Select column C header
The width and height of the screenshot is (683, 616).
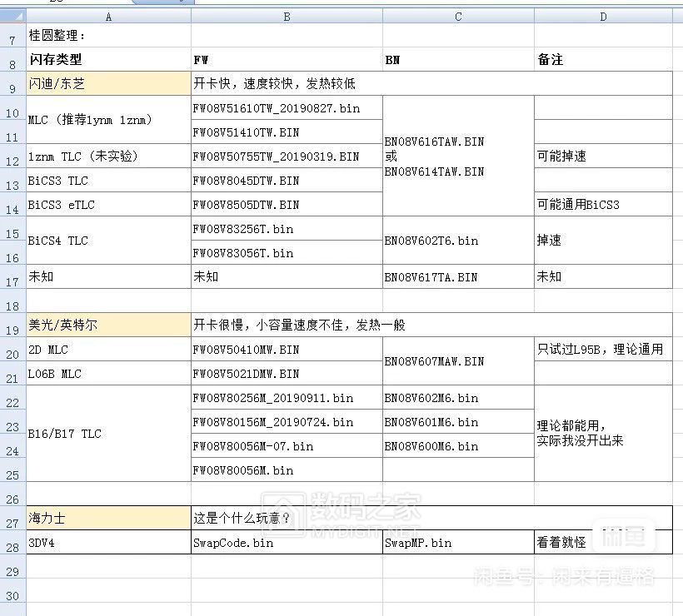[458, 17]
